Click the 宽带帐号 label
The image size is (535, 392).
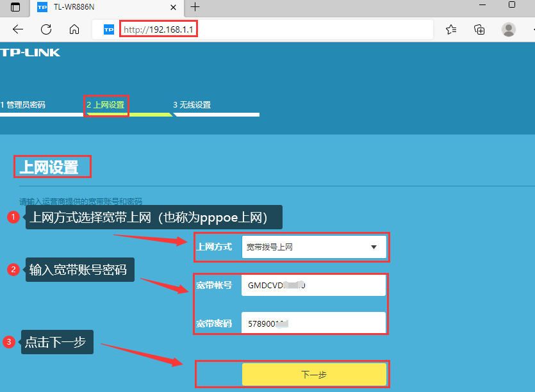coord(214,285)
